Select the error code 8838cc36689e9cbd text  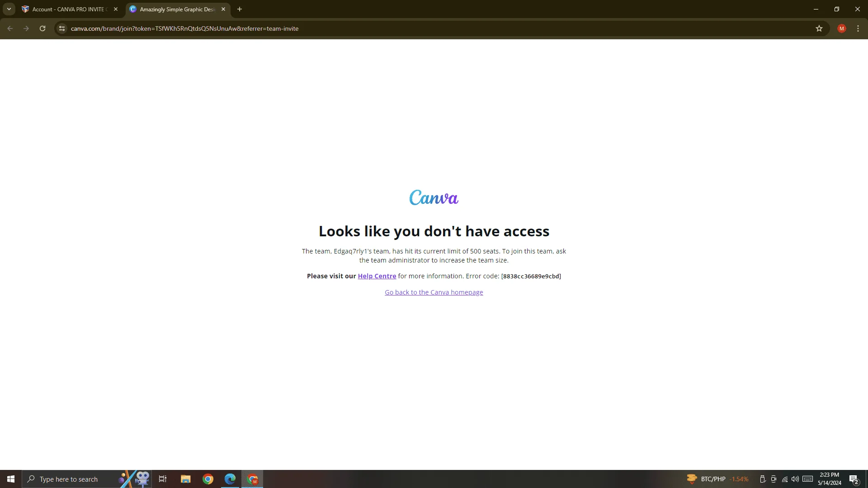pyautogui.click(x=531, y=276)
